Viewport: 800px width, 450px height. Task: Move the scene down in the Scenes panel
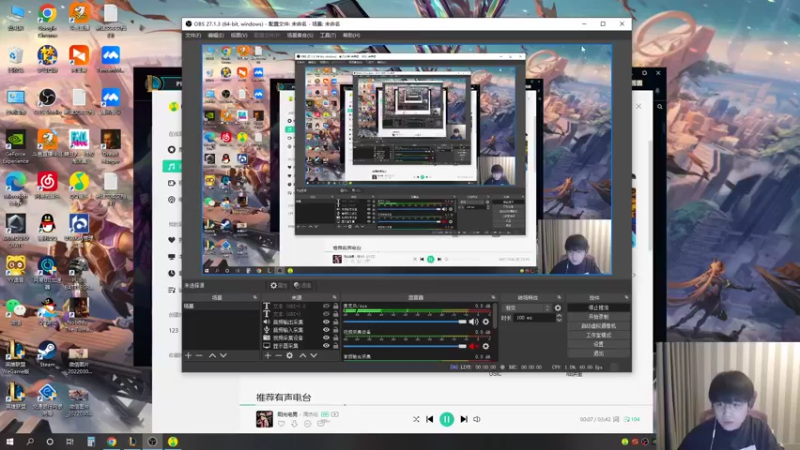[223, 355]
